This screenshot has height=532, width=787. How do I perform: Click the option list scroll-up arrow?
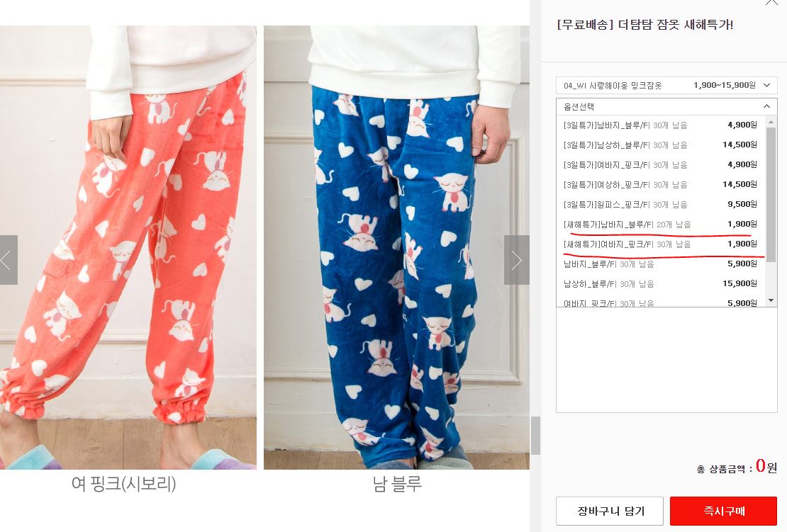point(771,122)
